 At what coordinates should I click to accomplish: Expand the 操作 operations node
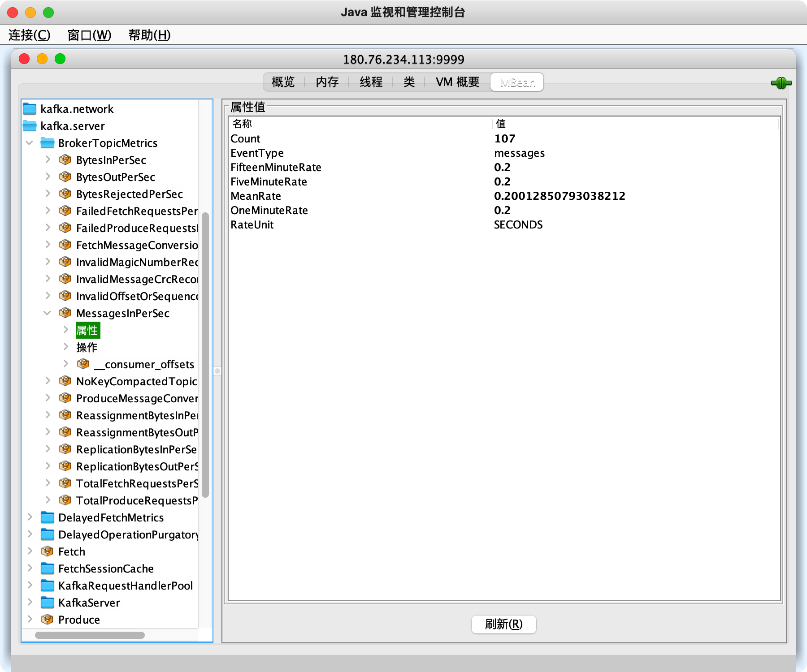(x=65, y=347)
